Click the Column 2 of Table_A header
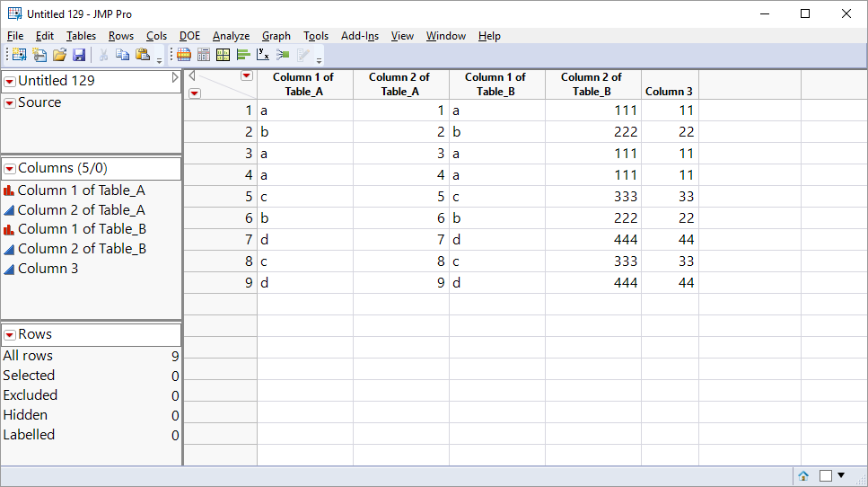This screenshot has width=868, height=487. pyautogui.click(x=400, y=84)
